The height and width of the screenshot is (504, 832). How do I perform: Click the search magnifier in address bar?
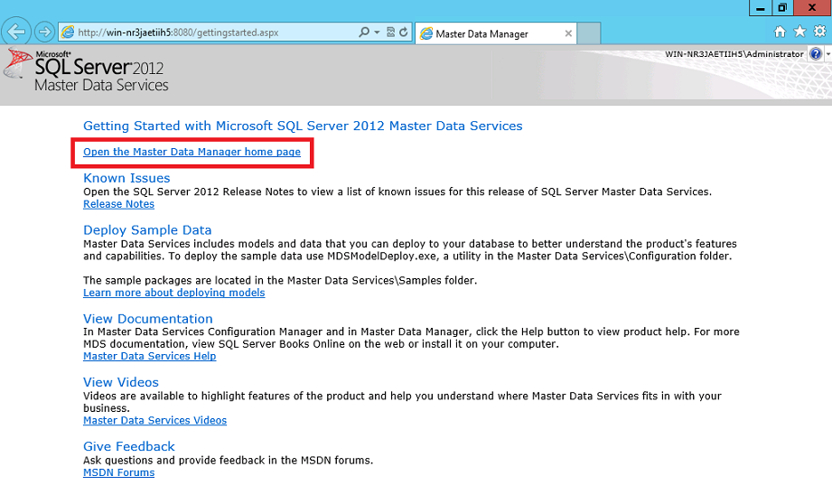click(x=364, y=33)
